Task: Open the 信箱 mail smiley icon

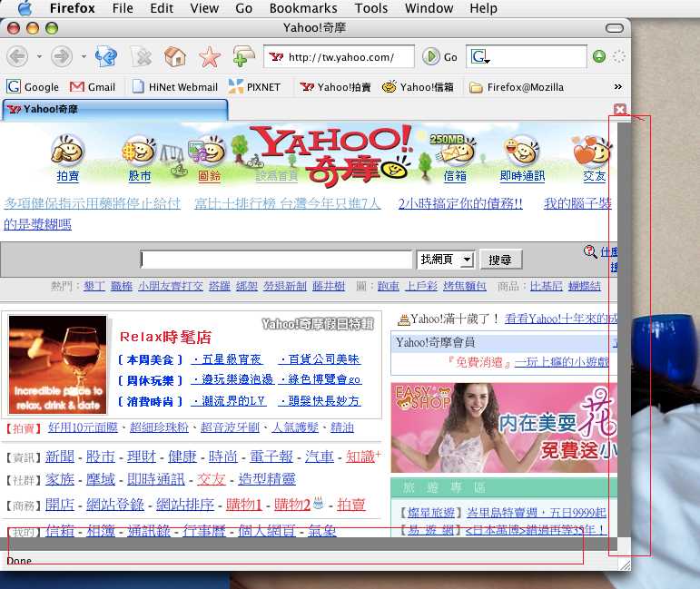Action: (455, 150)
